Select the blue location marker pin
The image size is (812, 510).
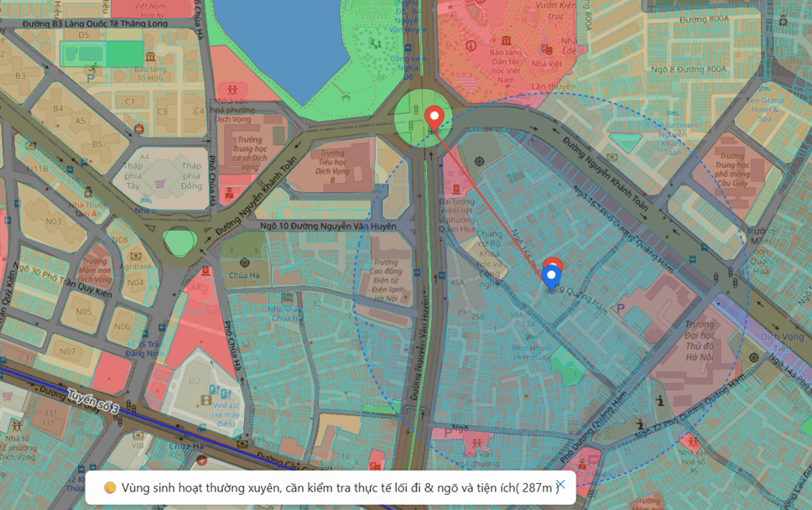coord(551,276)
